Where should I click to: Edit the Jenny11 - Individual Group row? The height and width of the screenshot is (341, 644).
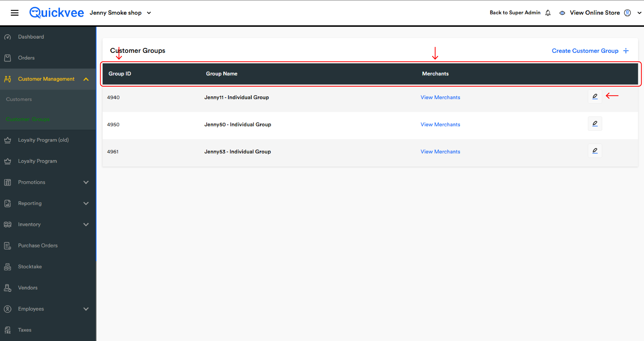[x=595, y=96]
